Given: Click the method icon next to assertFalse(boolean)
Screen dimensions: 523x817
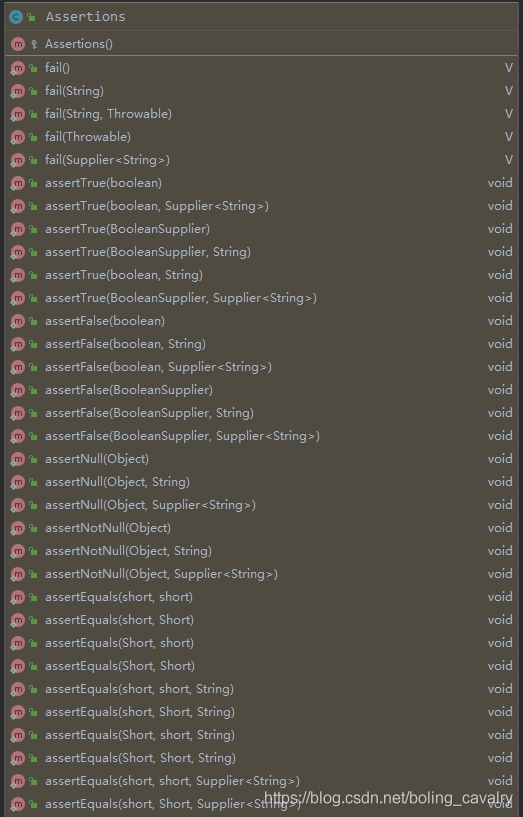Looking at the screenshot, I should 18,321.
